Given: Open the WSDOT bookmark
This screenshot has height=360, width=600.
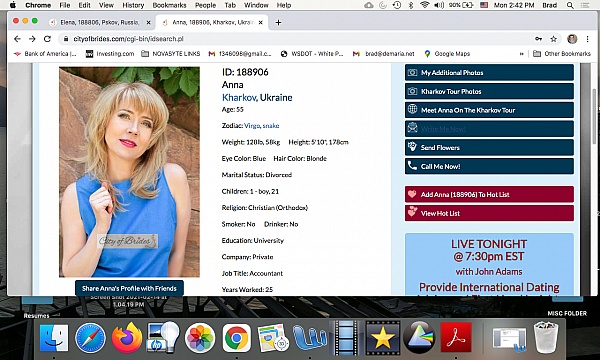Looking at the screenshot, I should pyautogui.click(x=312, y=54).
